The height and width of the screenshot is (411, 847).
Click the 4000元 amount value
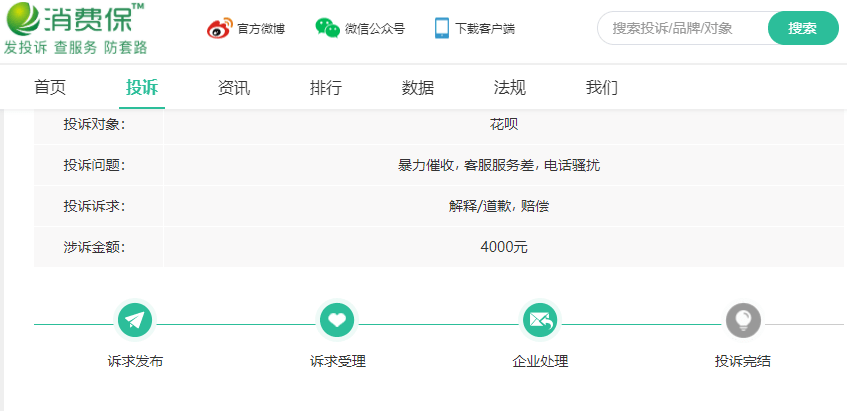pos(504,247)
